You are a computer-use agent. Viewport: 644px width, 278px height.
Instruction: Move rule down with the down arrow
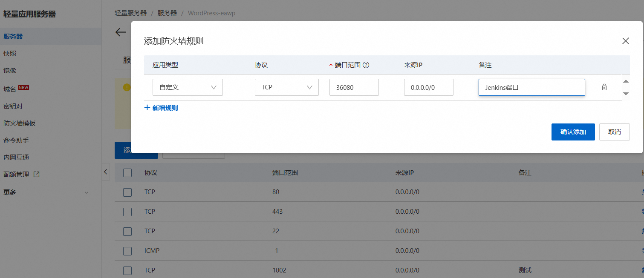[626, 93]
